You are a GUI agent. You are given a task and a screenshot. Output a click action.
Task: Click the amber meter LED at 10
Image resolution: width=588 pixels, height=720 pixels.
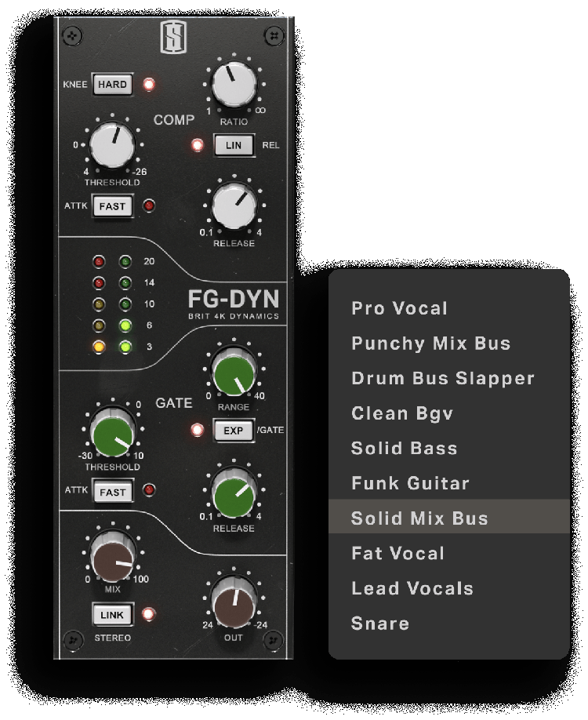[x=99, y=304]
